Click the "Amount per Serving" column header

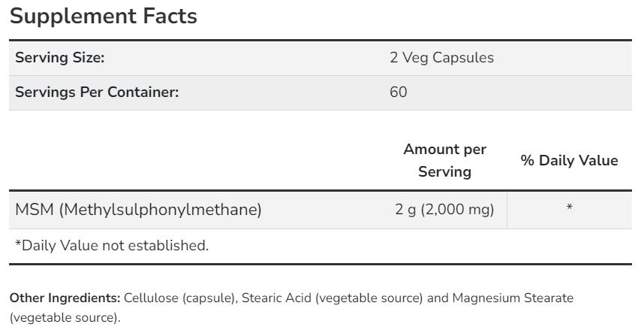tap(444, 160)
